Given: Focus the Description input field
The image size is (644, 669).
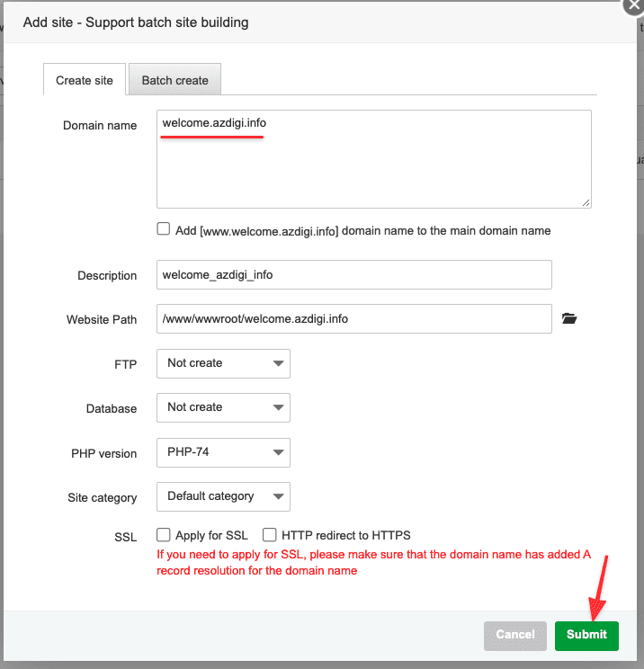Looking at the screenshot, I should [353, 275].
